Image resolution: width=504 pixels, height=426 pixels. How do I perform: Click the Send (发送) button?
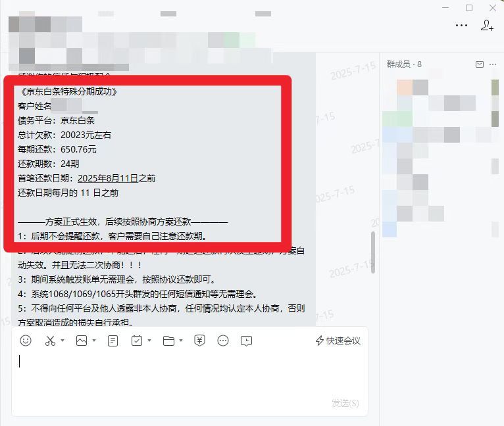345,403
